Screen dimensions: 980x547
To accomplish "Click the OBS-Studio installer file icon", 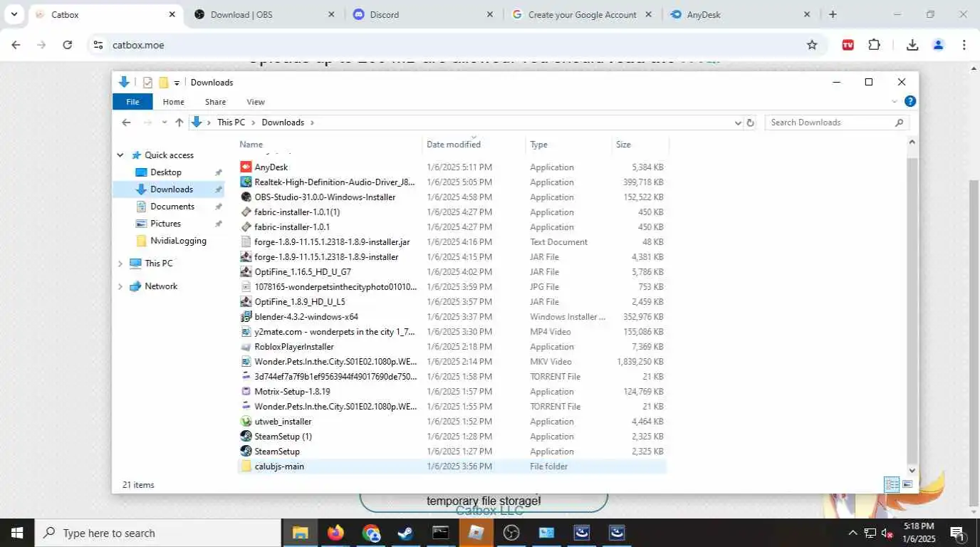I will click(246, 197).
